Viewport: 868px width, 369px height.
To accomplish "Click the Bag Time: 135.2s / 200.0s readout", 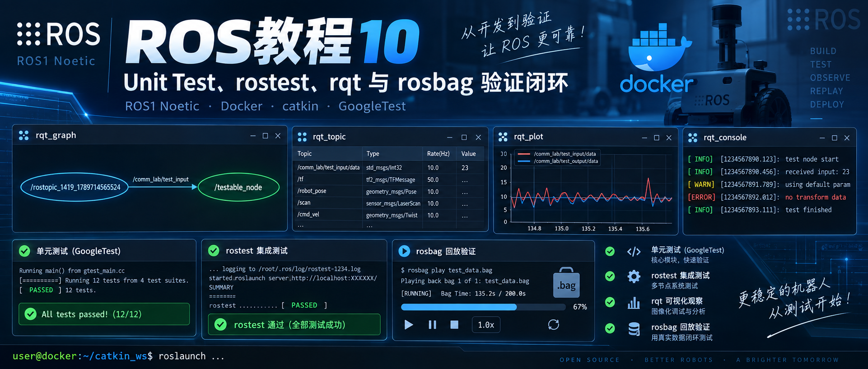I will (483, 294).
